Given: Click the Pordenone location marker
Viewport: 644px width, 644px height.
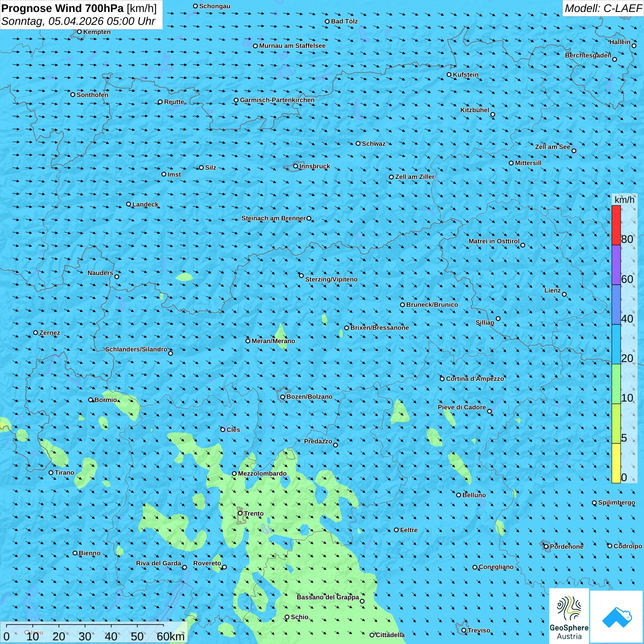Looking at the screenshot, I should pos(546,546).
